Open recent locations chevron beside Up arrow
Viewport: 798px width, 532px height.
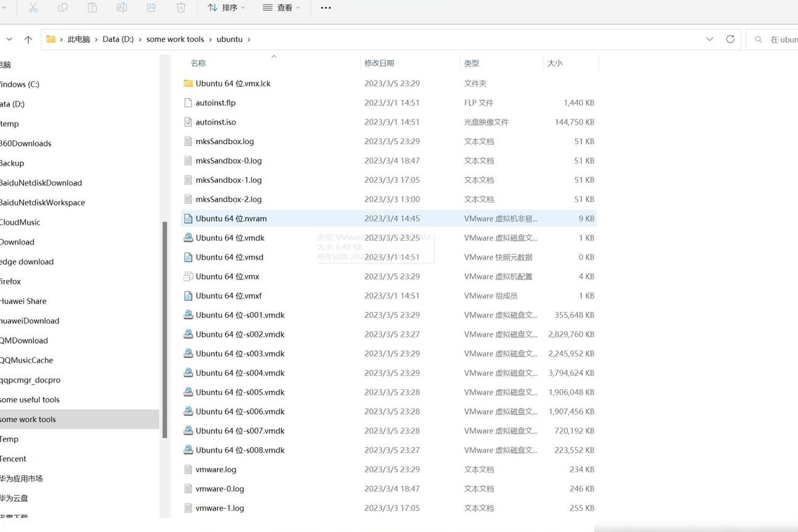(9, 39)
